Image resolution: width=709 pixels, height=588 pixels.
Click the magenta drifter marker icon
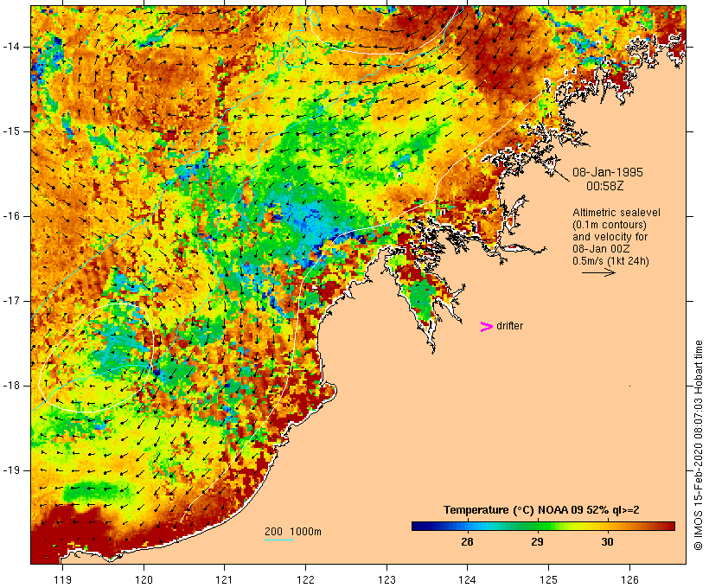[487, 327]
